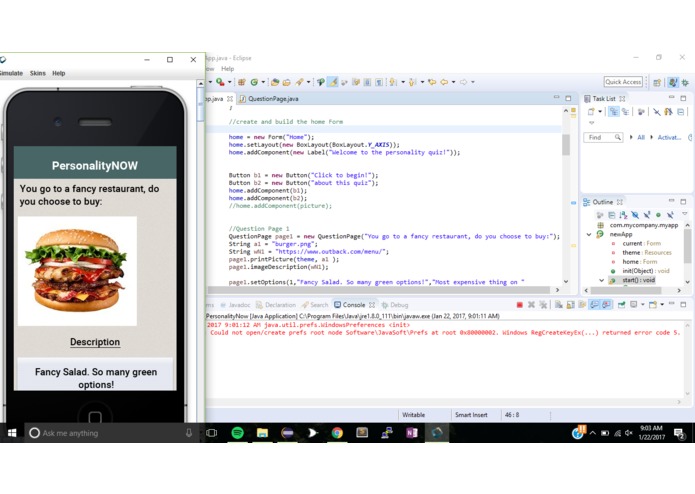Open the Back history dropdown arrow
The width and height of the screenshot is (695, 494).
click(453, 82)
